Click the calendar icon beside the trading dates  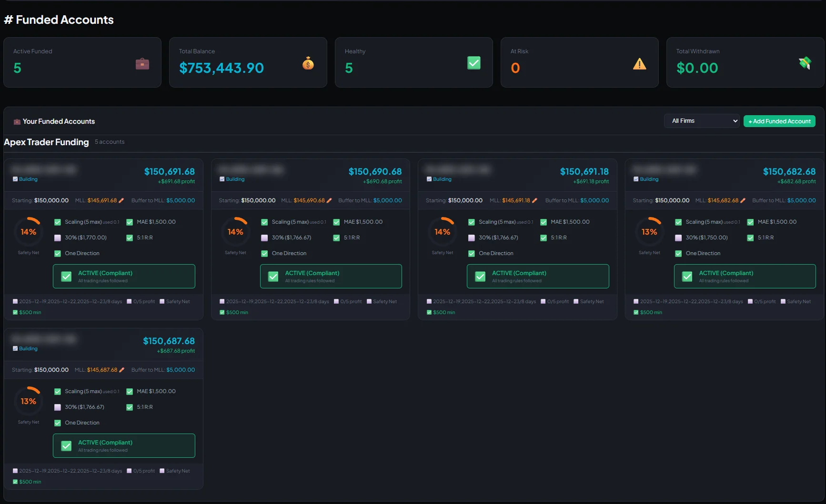[x=15, y=301]
